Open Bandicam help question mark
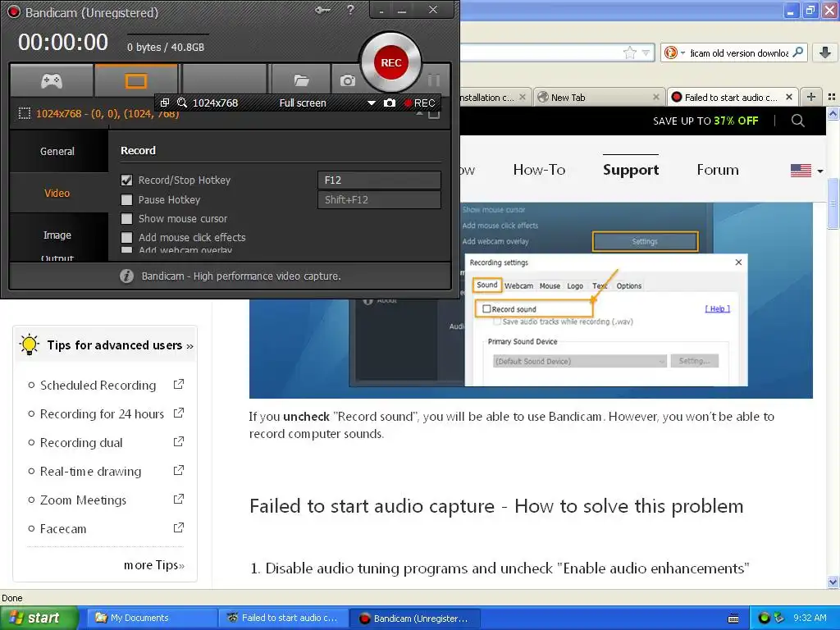 [x=350, y=10]
